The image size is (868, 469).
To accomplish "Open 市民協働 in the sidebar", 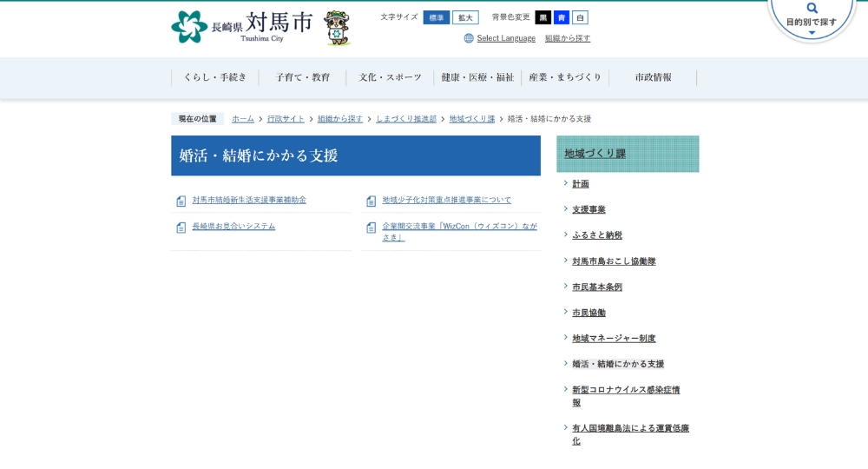I will click(589, 313).
